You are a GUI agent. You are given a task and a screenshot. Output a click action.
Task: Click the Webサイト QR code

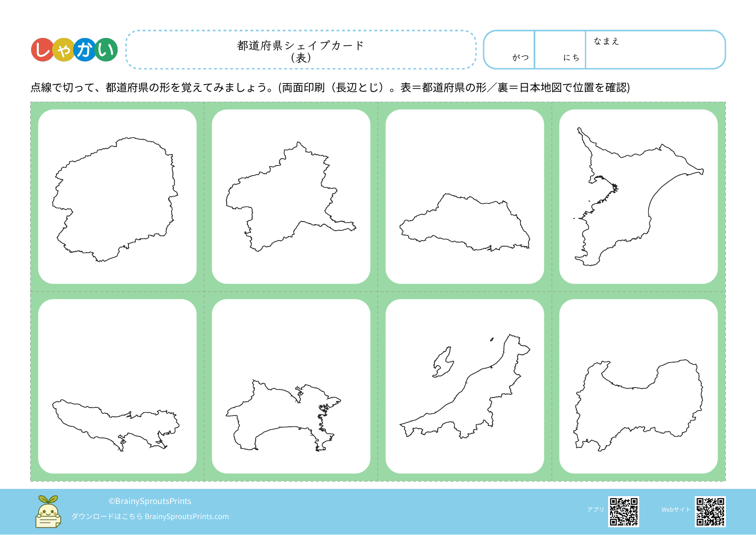[x=710, y=512]
